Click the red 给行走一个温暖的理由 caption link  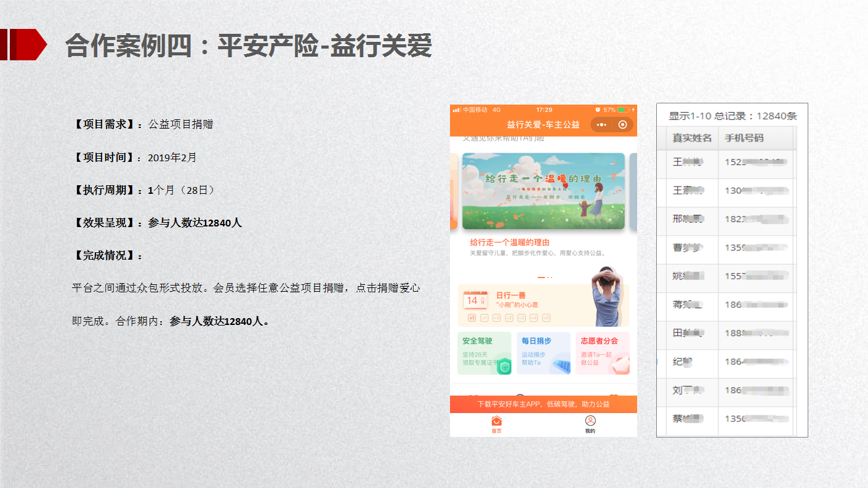pos(510,242)
